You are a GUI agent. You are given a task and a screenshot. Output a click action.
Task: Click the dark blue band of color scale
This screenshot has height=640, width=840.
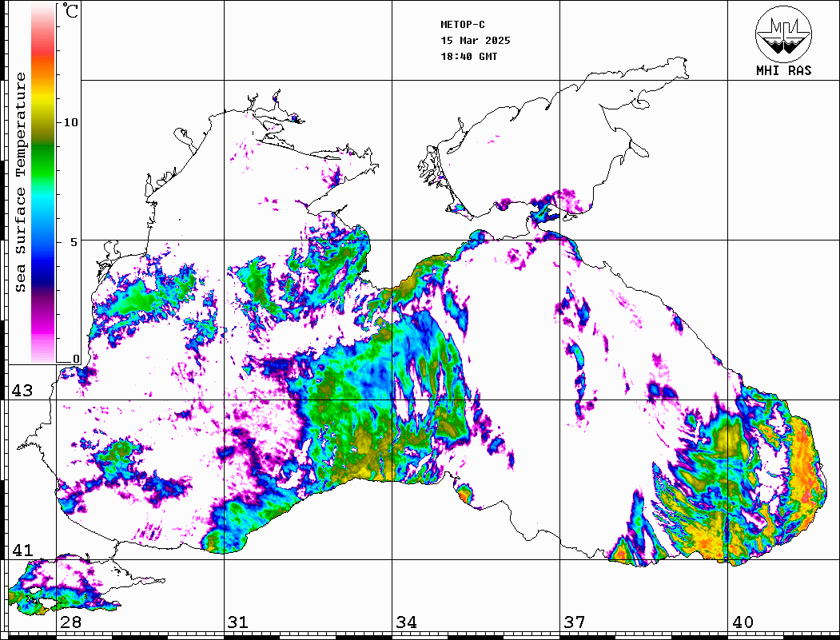[43, 273]
